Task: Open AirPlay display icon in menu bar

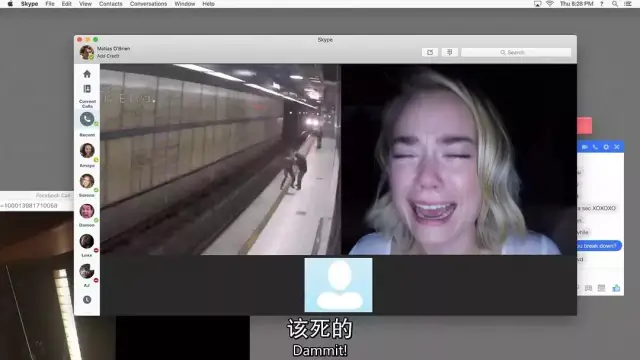Action: (538, 4)
